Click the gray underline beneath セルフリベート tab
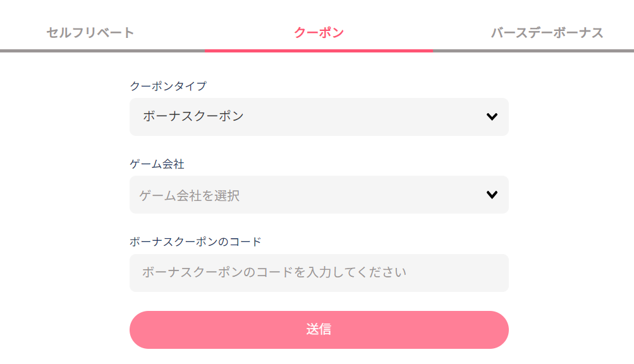 [101, 51]
